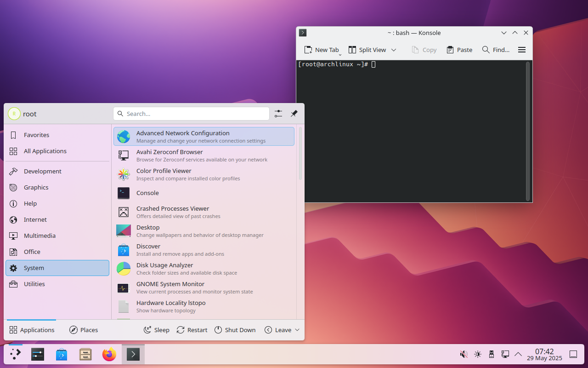Open Disk Usage Analyzer

pos(204,269)
